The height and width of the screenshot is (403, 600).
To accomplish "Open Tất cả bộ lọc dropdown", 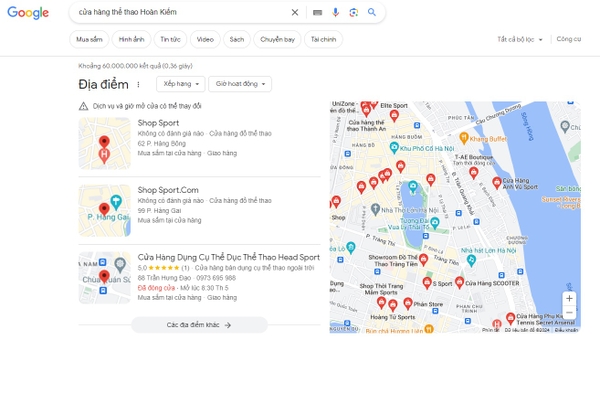I will tap(520, 39).
